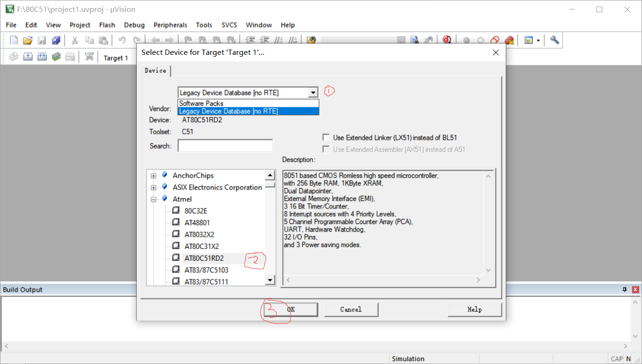Click the Open file folder icon
Screen dimensions: 642x364
click(x=28, y=40)
